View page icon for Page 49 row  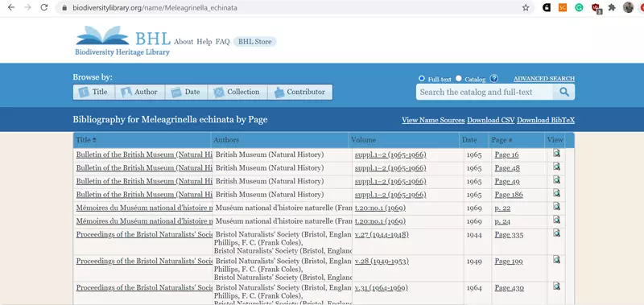[556, 179]
